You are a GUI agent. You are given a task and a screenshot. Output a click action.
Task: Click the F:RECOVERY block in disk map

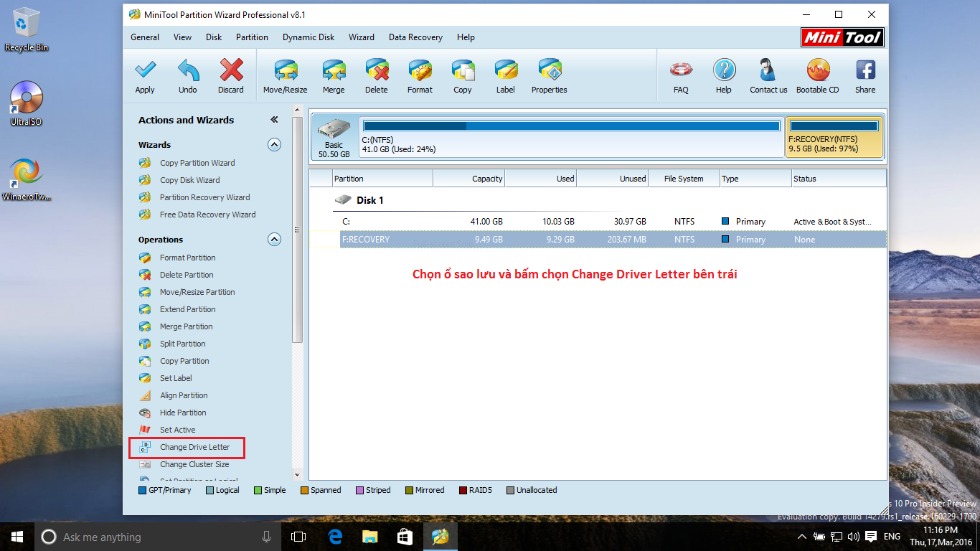coord(834,138)
